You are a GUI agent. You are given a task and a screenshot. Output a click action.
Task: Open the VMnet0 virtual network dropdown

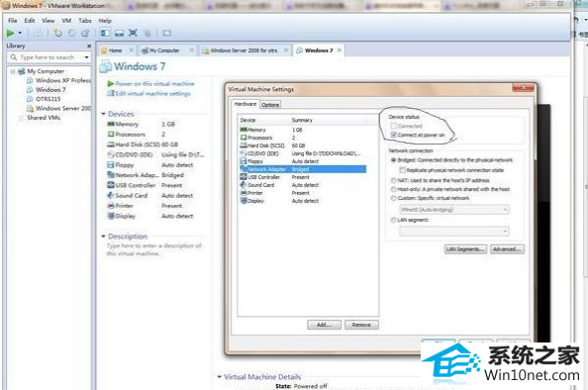454,209
